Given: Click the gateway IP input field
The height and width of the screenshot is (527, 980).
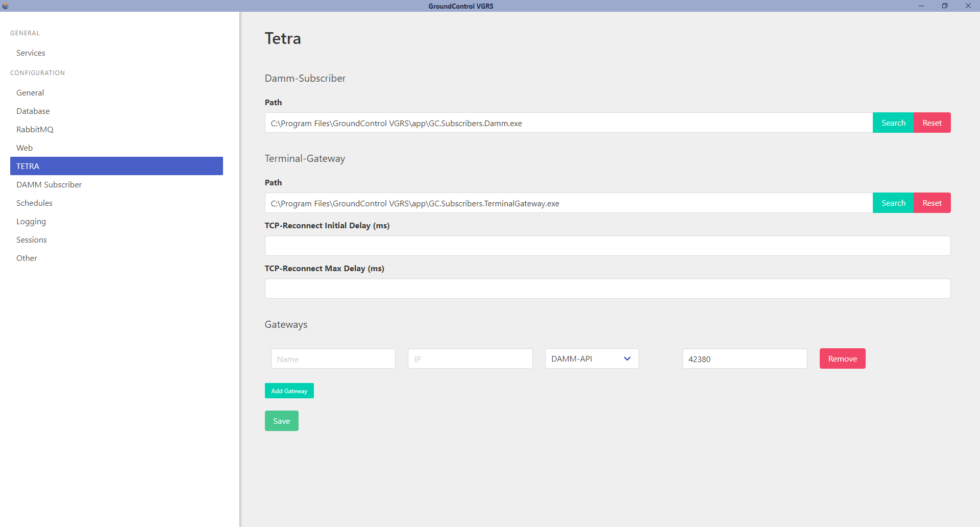Looking at the screenshot, I should pos(470,359).
